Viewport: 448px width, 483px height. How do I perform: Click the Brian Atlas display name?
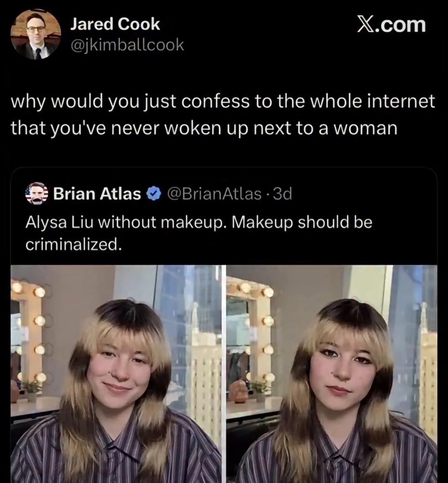tap(97, 194)
